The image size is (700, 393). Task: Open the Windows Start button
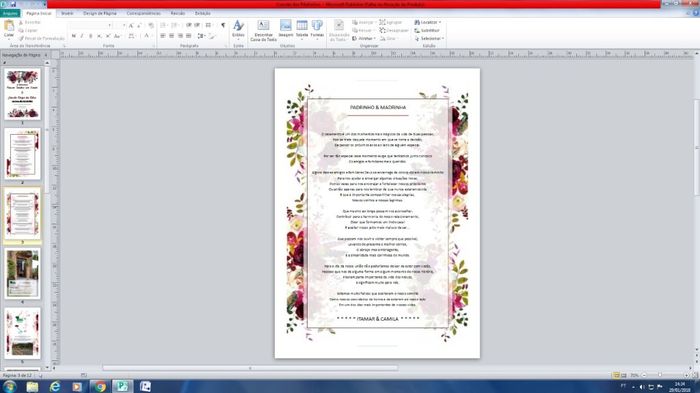pos(9,387)
